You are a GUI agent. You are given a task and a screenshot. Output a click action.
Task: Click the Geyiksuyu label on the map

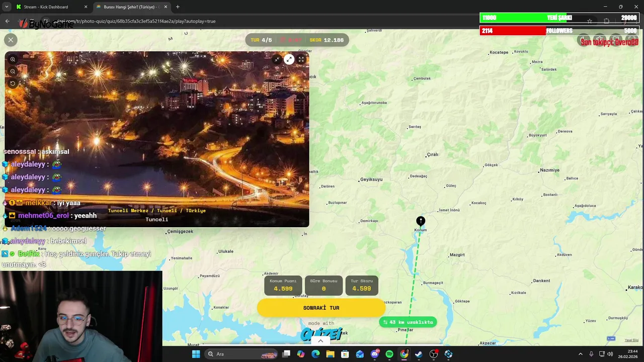pyautogui.click(x=371, y=179)
